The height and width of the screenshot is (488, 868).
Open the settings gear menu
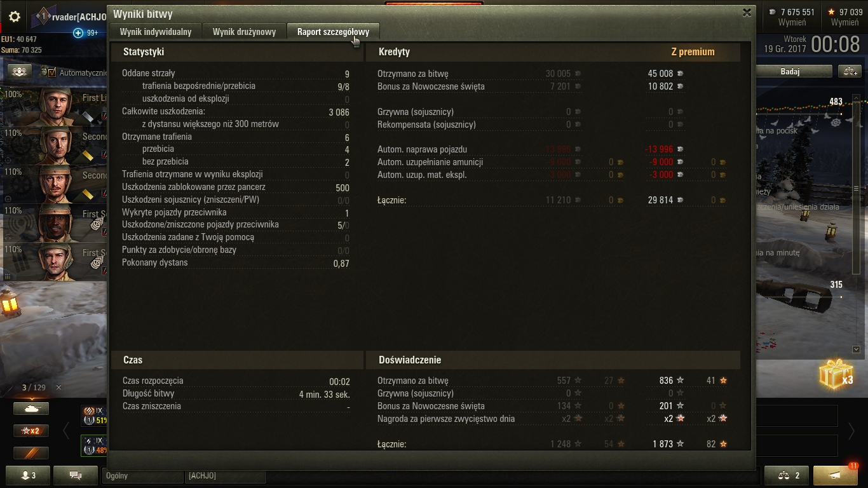14,17
